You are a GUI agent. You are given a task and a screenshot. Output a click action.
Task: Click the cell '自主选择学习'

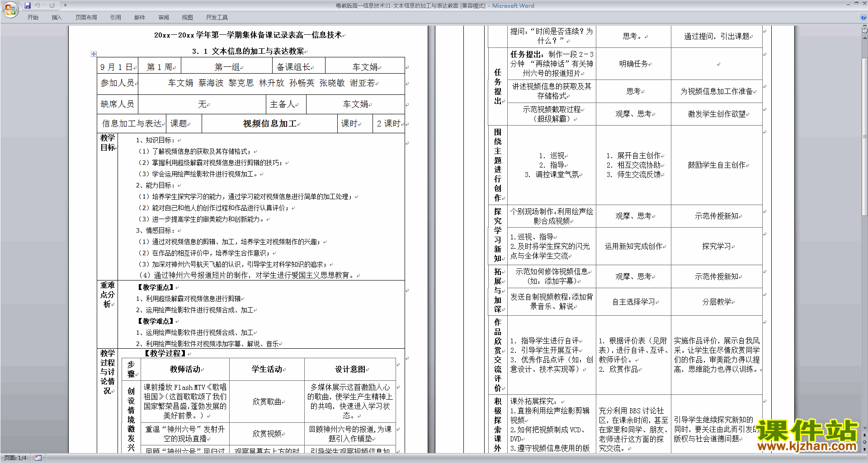634,302
